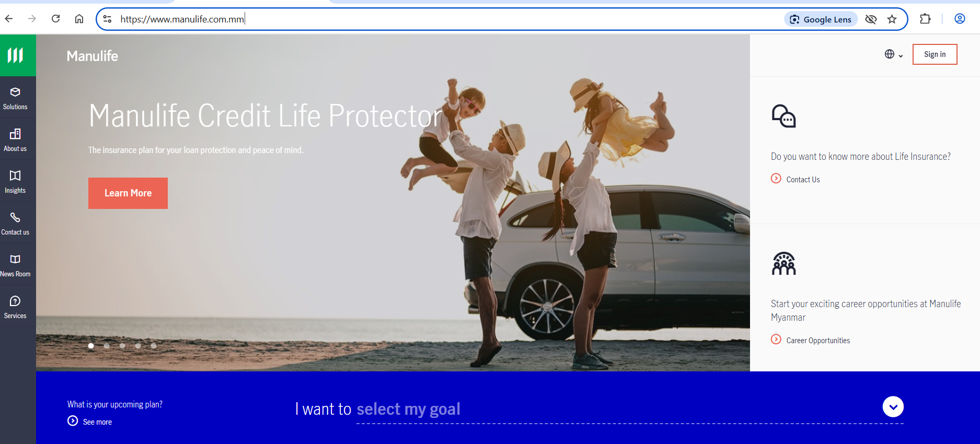Open the browser extensions puzzle icon
This screenshot has width=980, height=444.
[925, 19]
